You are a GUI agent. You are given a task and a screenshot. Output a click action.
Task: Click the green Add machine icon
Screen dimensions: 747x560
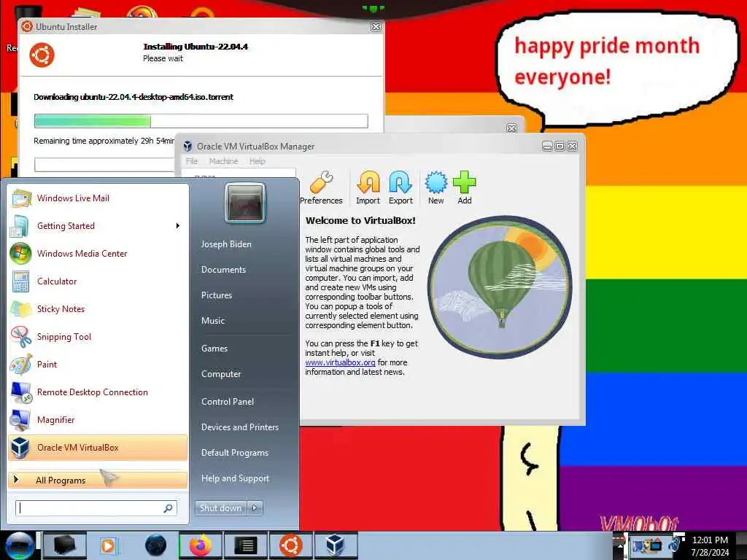point(465,187)
